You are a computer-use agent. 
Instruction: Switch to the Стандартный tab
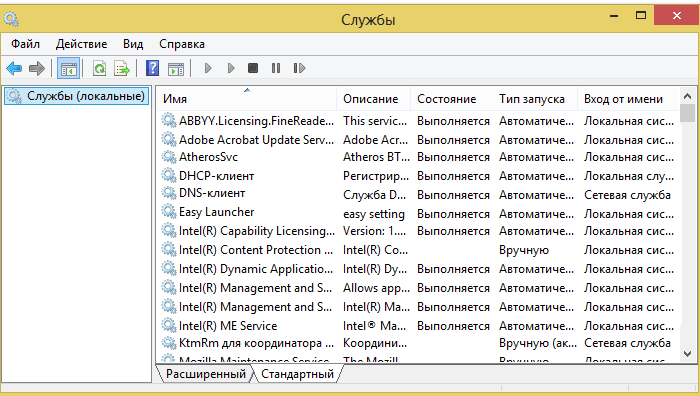[297, 374]
